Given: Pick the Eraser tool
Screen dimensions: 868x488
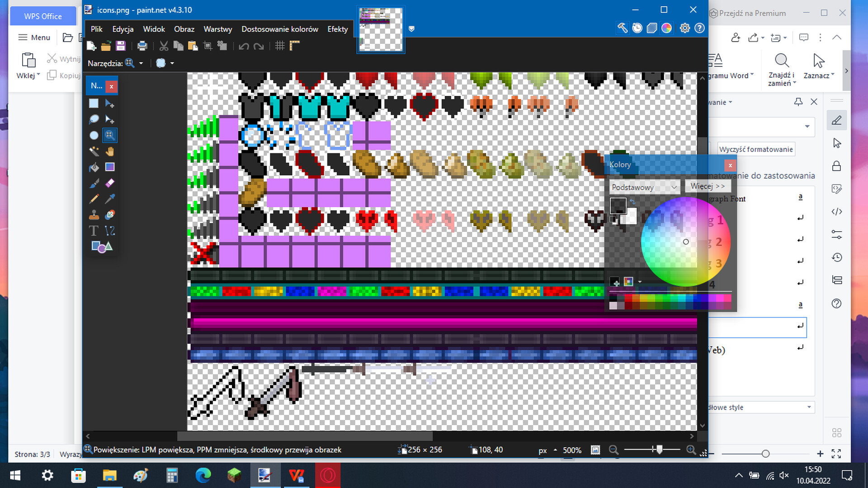Looking at the screenshot, I should pos(110,183).
